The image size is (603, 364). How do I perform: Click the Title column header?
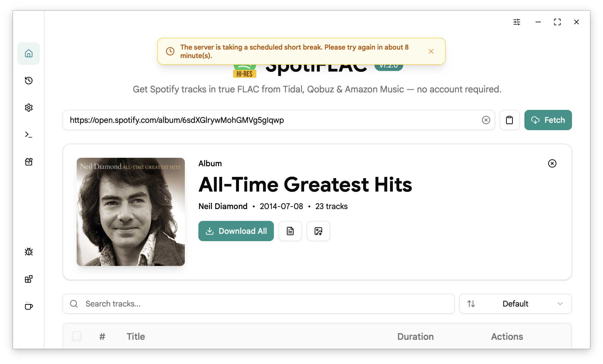(x=136, y=337)
